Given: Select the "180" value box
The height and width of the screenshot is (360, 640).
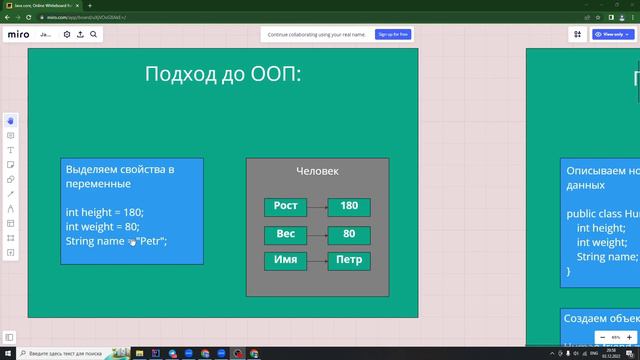Looking at the screenshot, I should point(349,207).
